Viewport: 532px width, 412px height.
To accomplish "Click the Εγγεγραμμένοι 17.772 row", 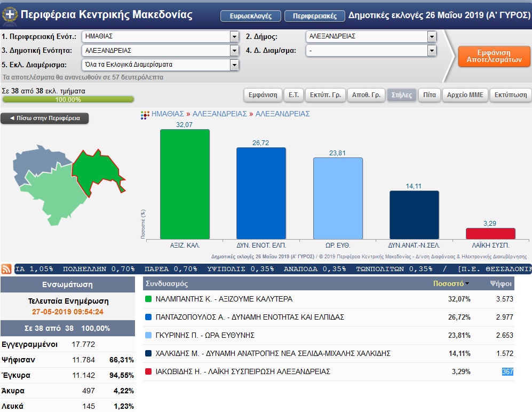I will [x=68, y=344].
